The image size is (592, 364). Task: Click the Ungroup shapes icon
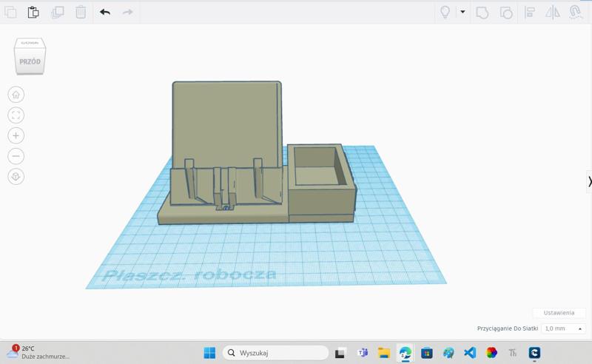click(x=506, y=12)
